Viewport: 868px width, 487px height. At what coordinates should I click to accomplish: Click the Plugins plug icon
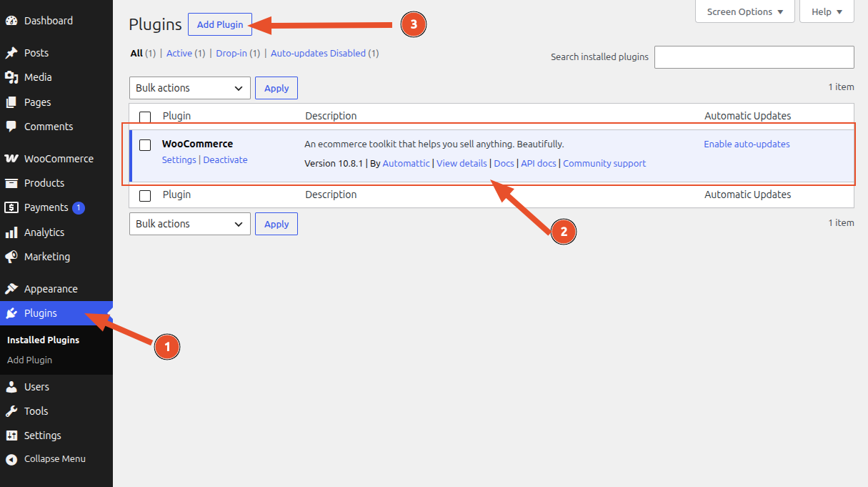click(x=11, y=313)
